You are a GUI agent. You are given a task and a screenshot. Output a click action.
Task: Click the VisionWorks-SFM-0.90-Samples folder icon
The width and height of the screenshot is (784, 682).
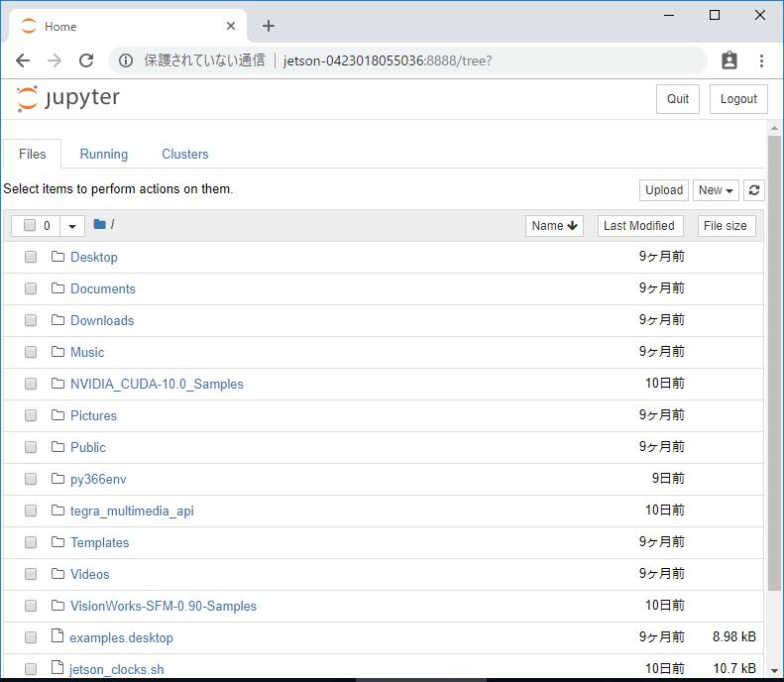pyautogui.click(x=58, y=606)
